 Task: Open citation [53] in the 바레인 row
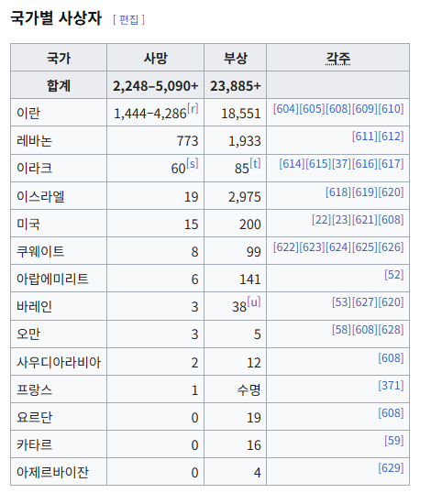point(342,301)
